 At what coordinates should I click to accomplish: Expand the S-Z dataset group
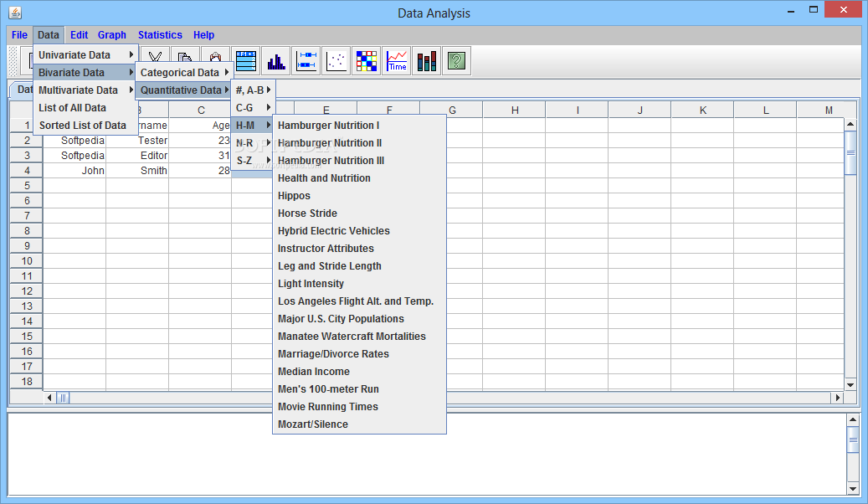click(253, 162)
